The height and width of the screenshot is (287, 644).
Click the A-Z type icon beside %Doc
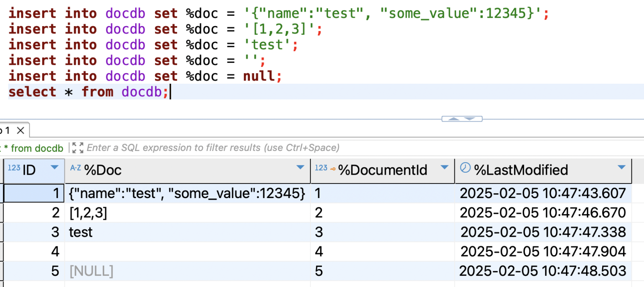click(75, 168)
